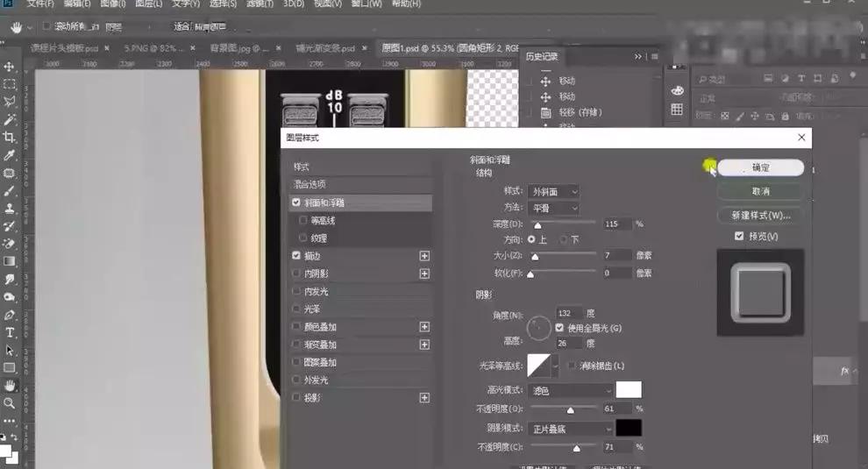Screen dimensions: 868x469
Task: Select the Crop tool
Action: 10,138
